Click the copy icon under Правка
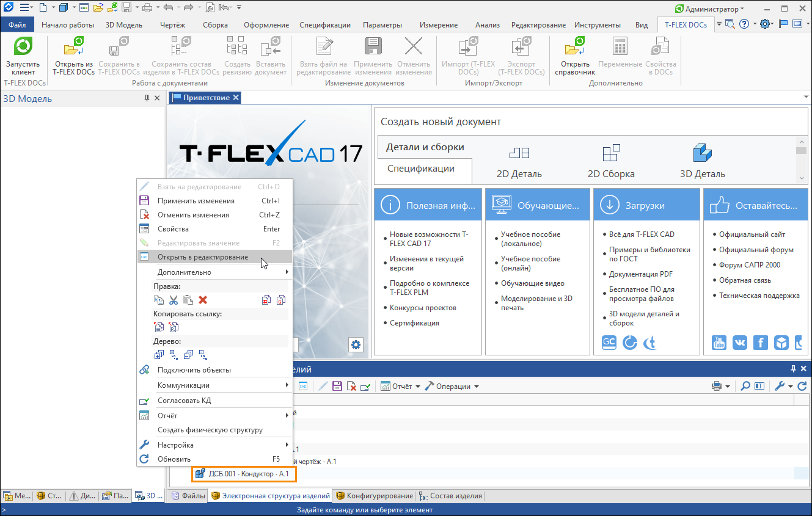The width and height of the screenshot is (812, 516). click(159, 300)
